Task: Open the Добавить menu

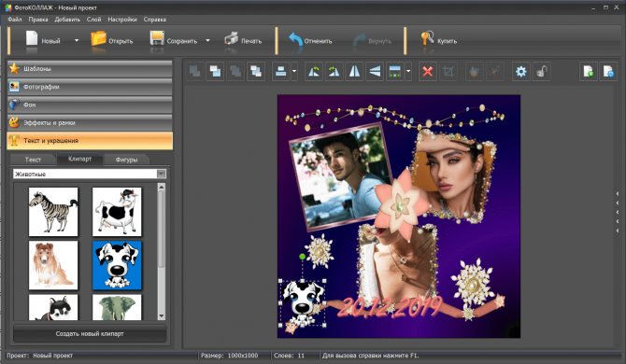Action: pyautogui.click(x=67, y=20)
